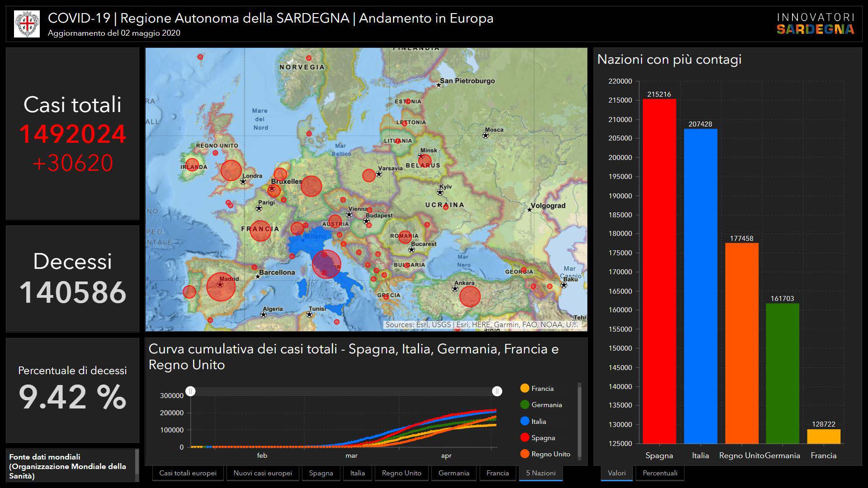Open the Spagna chart tab

(321, 473)
